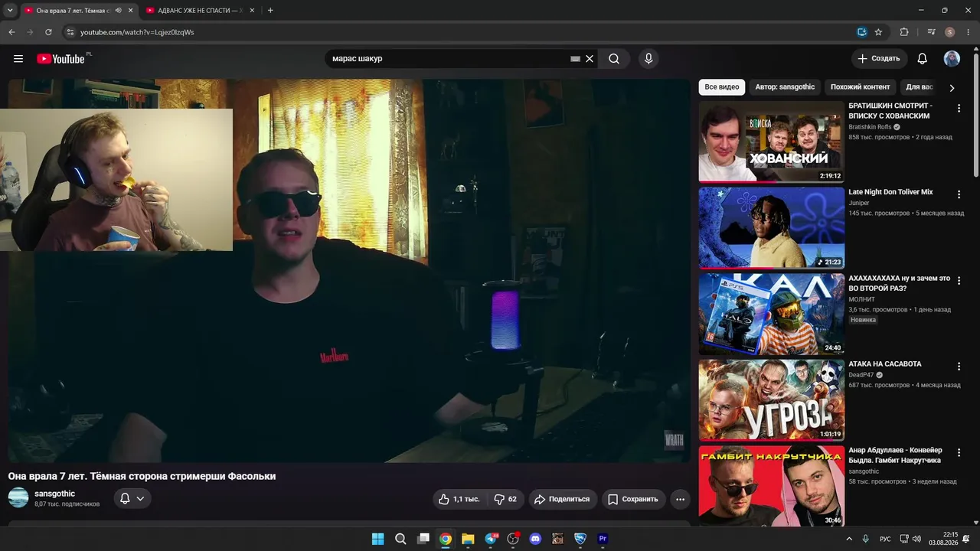Open 'Анар Абдуллаев - Конвейер Быдла' video title
The width and height of the screenshot is (980, 551).
(x=895, y=455)
